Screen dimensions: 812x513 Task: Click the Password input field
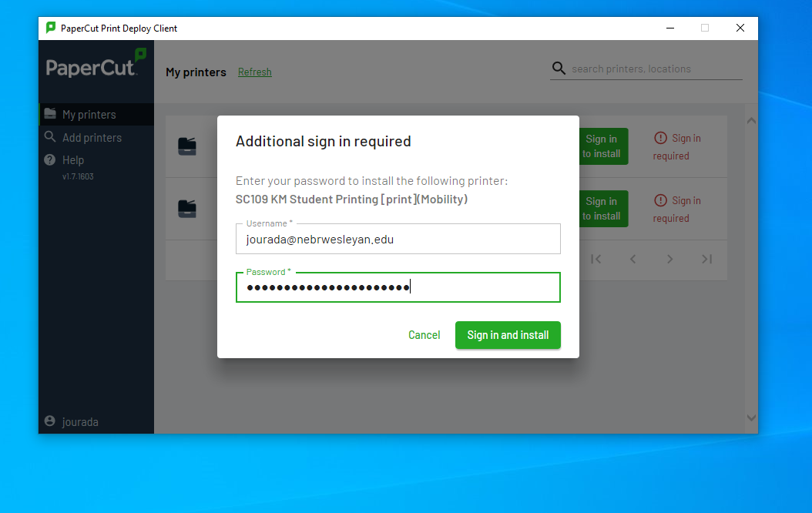pyautogui.click(x=398, y=287)
